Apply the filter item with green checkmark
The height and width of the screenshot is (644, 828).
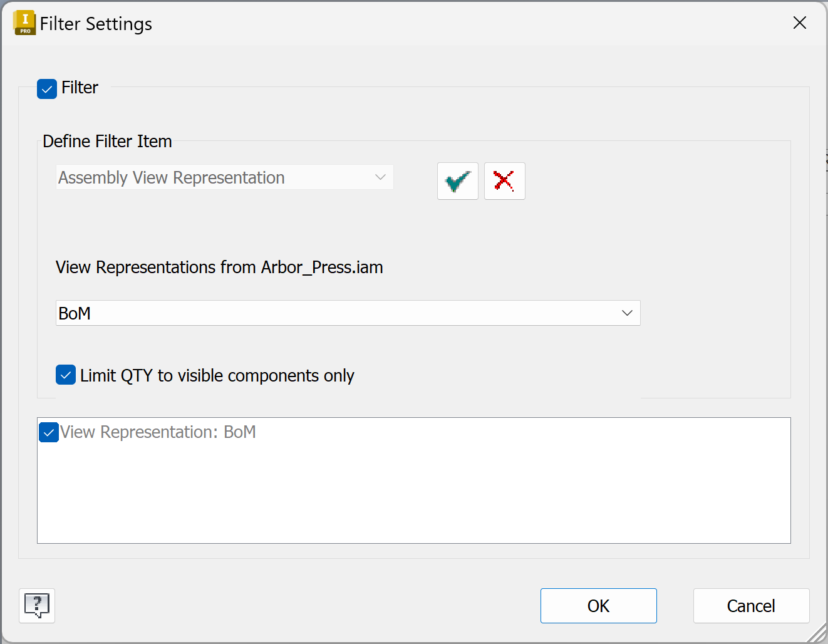tap(457, 181)
